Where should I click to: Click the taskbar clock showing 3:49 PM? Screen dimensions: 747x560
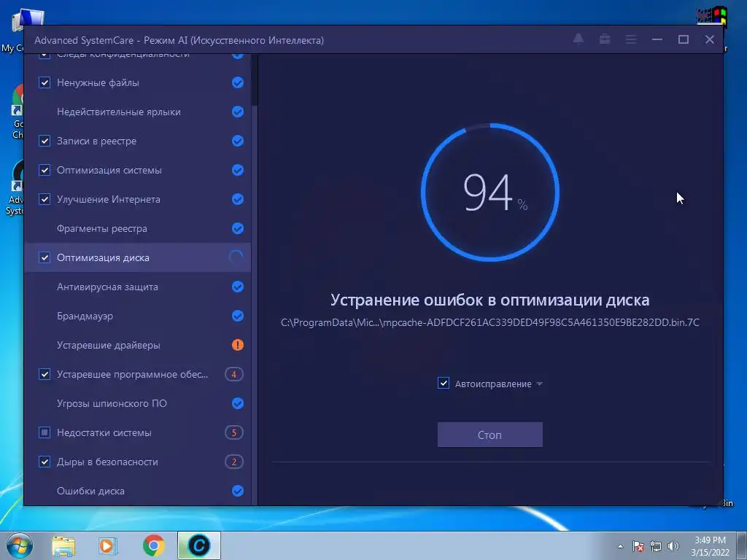pyautogui.click(x=710, y=546)
